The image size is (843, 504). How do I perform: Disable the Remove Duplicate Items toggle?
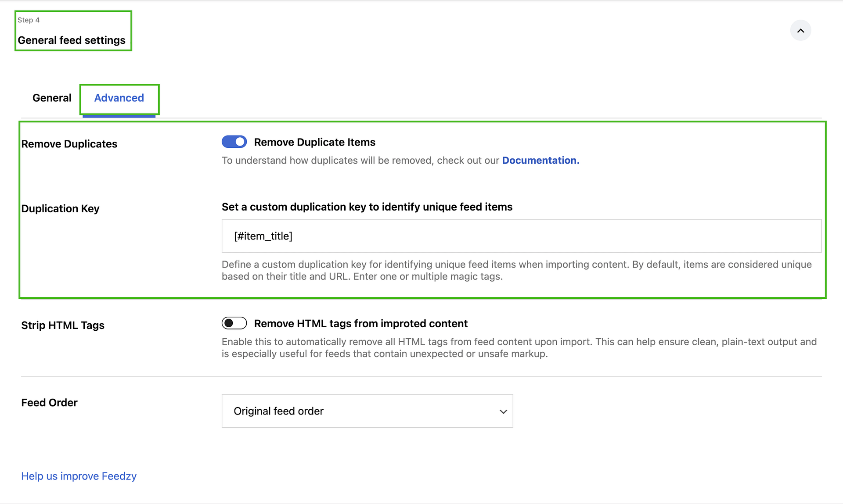[234, 142]
